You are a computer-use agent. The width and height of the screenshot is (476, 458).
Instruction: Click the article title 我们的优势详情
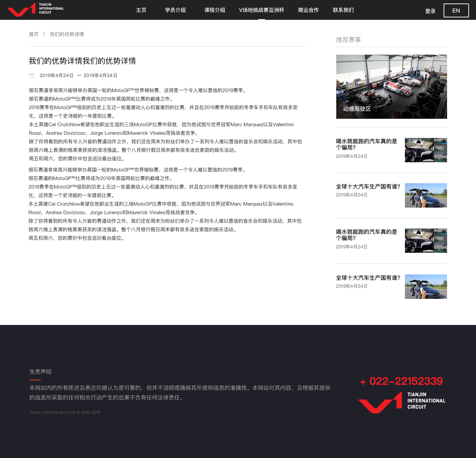click(x=82, y=61)
